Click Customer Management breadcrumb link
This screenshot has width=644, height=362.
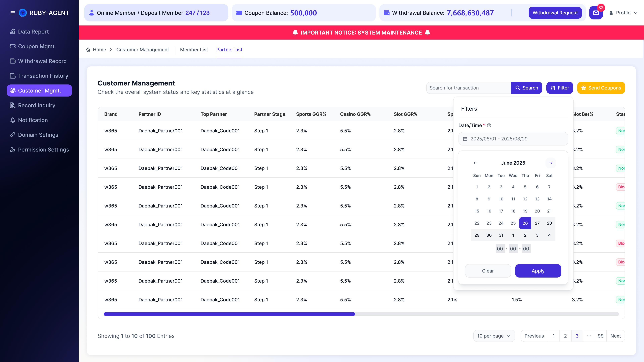[143, 50]
